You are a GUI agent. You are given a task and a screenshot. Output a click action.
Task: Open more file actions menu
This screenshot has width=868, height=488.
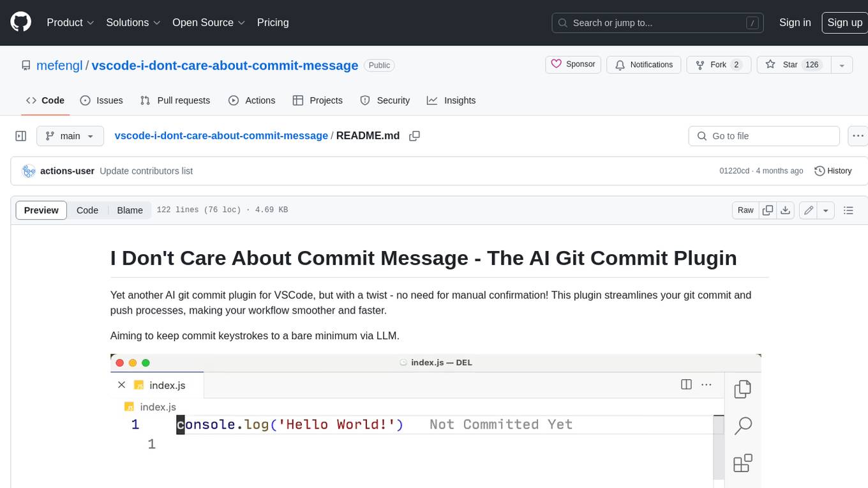(x=858, y=136)
